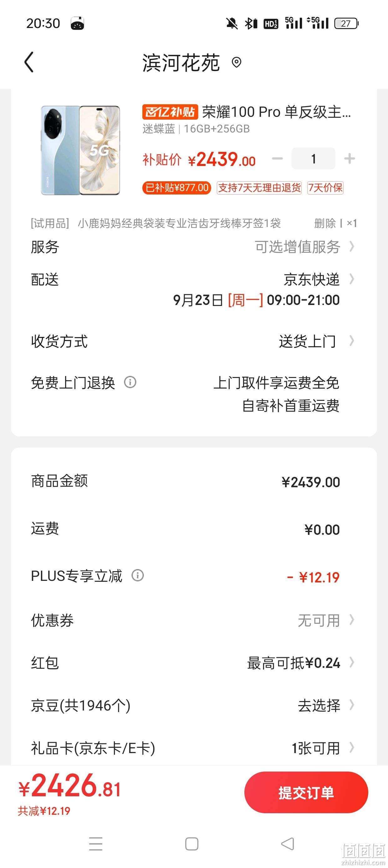Tap the Android home navigation icon
The width and height of the screenshot is (388, 868).
tap(191, 844)
